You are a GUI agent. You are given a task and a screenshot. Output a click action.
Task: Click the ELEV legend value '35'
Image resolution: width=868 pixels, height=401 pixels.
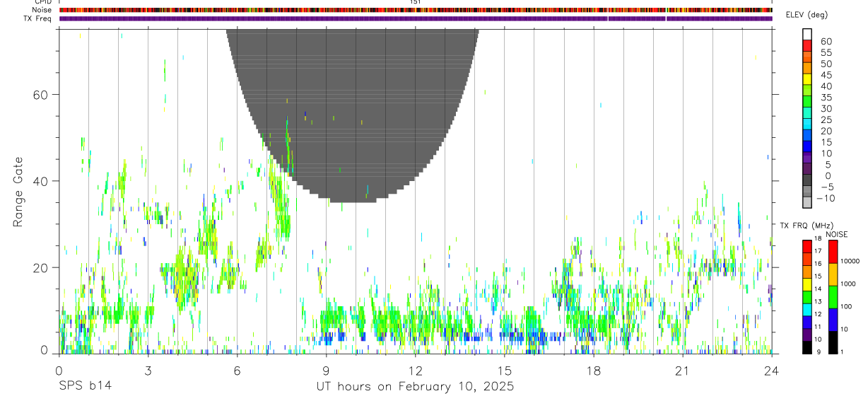(x=826, y=98)
